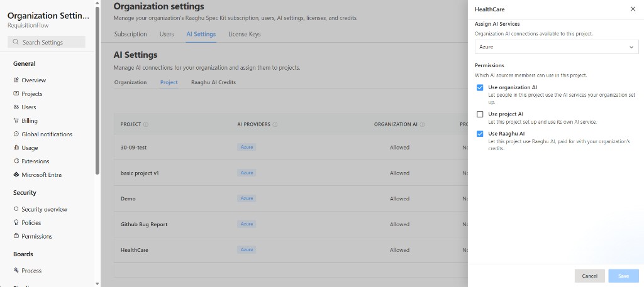Click Allowed value in Github Bug Report row

(399, 224)
